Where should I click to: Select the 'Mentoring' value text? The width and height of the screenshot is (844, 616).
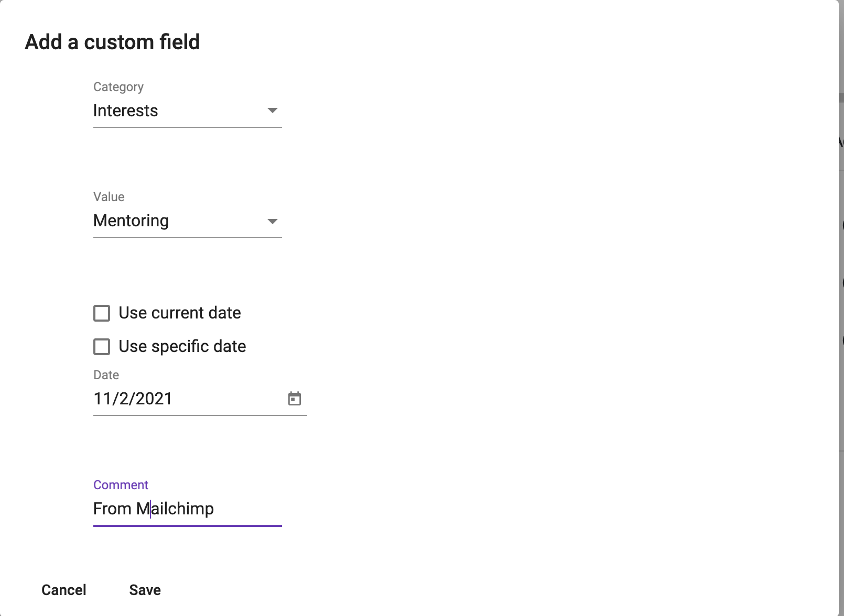pos(131,221)
